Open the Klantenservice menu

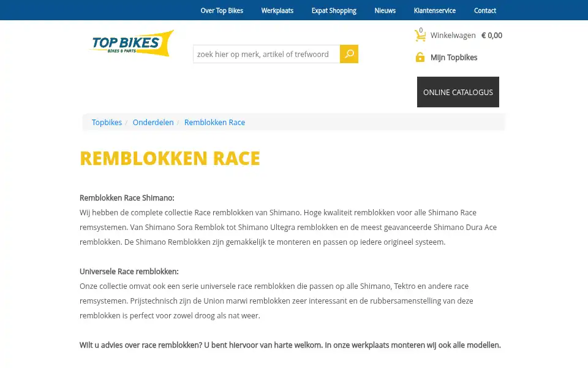tap(435, 10)
